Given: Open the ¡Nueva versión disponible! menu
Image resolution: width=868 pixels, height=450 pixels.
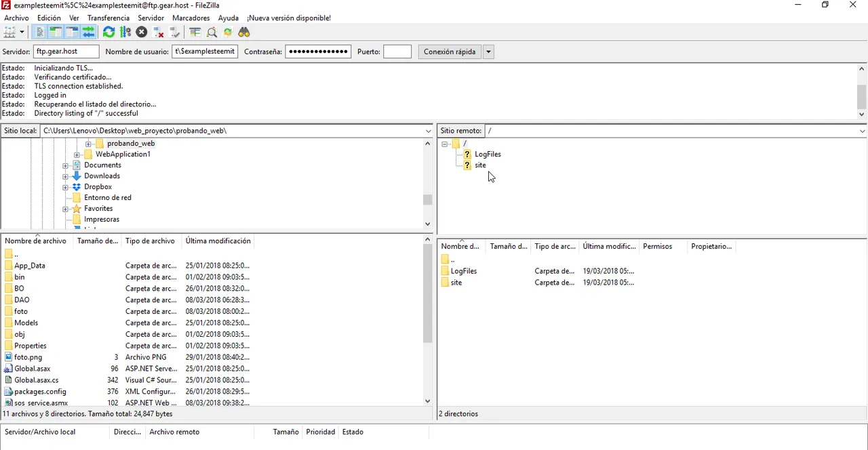Looking at the screenshot, I should 289,18.
